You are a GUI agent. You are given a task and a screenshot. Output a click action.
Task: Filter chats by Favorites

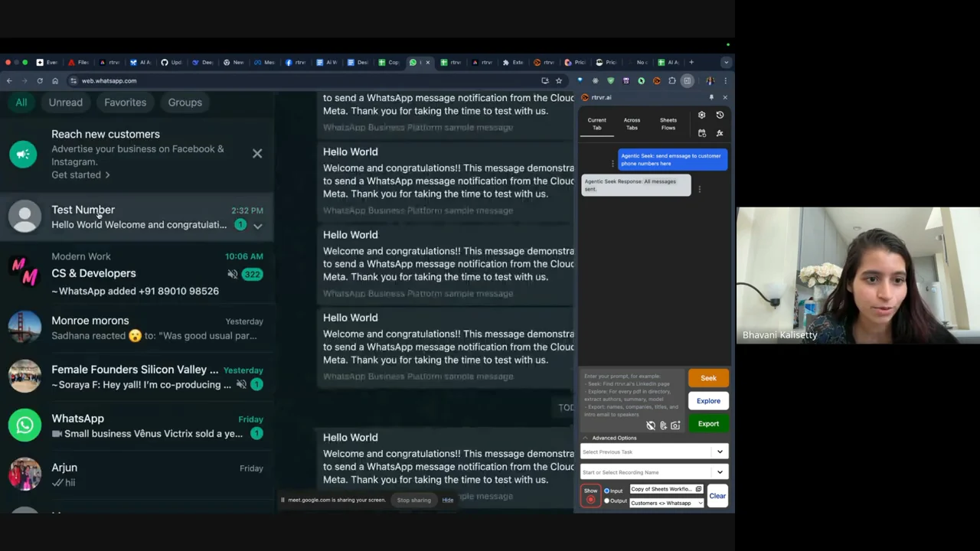pyautogui.click(x=125, y=102)
